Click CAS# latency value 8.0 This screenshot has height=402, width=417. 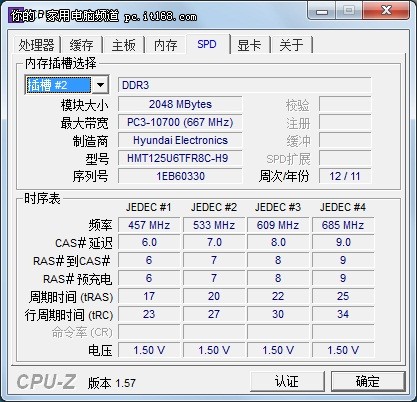(278, 242)
